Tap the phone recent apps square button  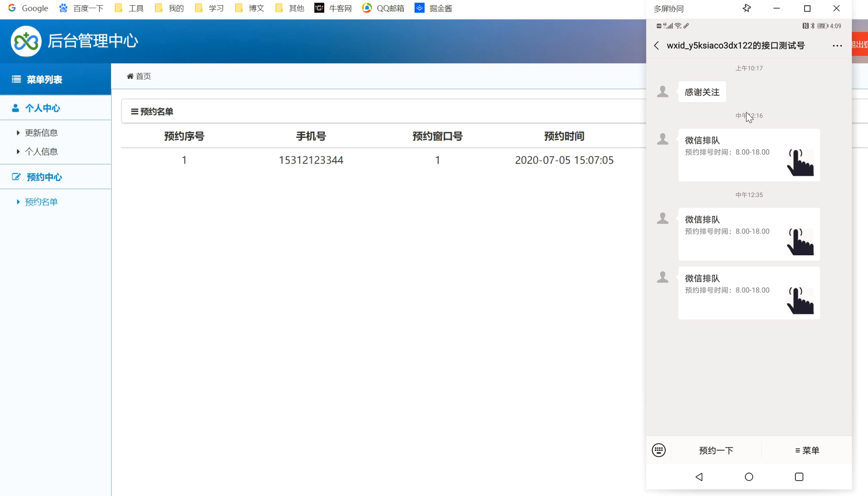tap(799, 477)
